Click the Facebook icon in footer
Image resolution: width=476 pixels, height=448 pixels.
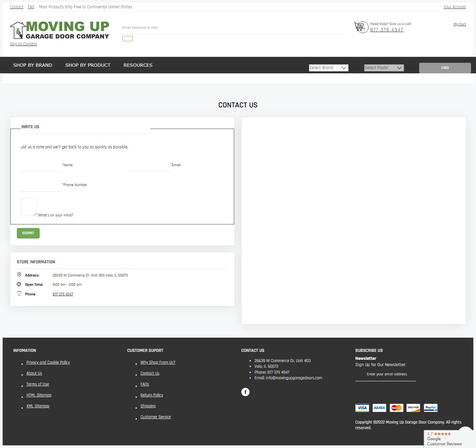245,392
